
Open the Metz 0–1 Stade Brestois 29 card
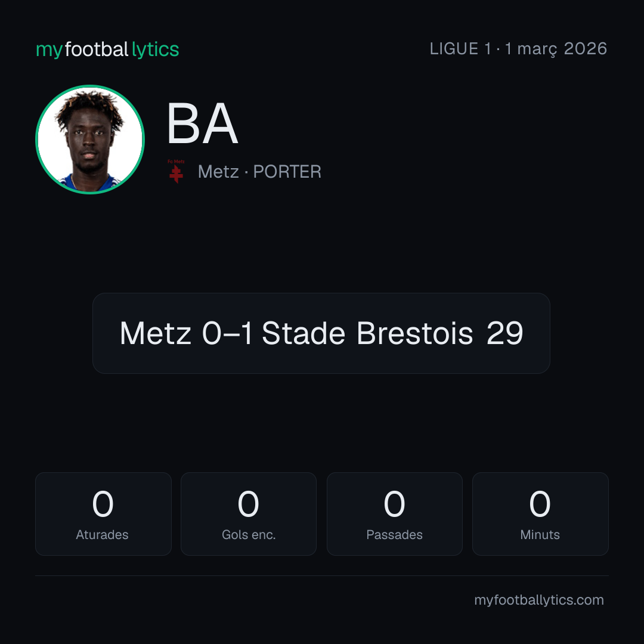tap(321, 333)
